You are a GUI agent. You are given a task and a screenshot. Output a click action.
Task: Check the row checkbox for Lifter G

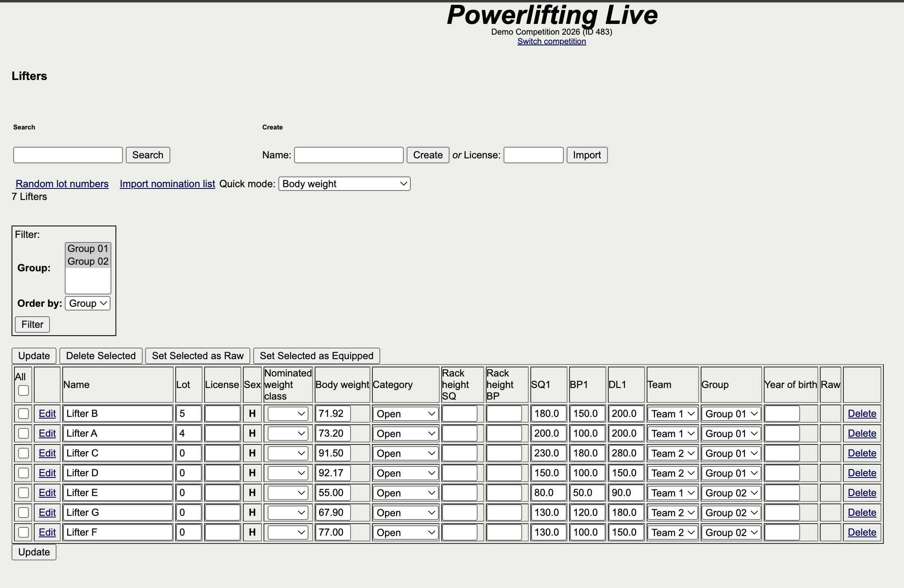pyautogui.click(x=24, y=513)
